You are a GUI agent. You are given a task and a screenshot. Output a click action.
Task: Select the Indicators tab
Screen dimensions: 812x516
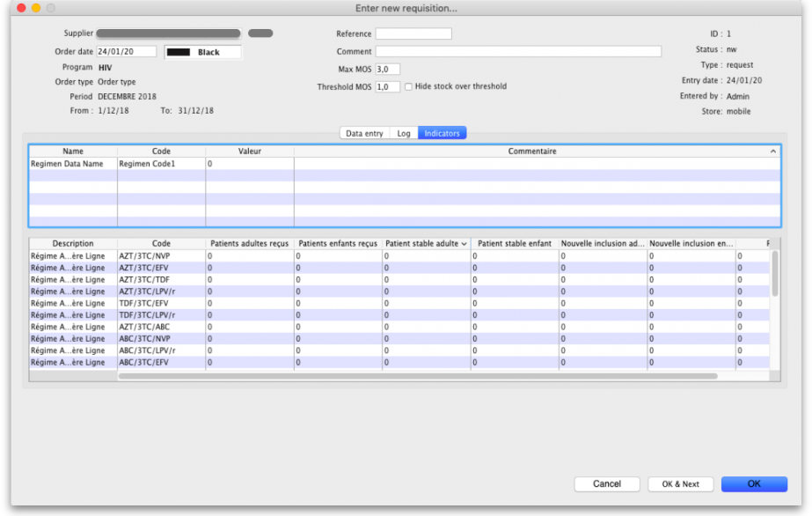coord(442,133)
